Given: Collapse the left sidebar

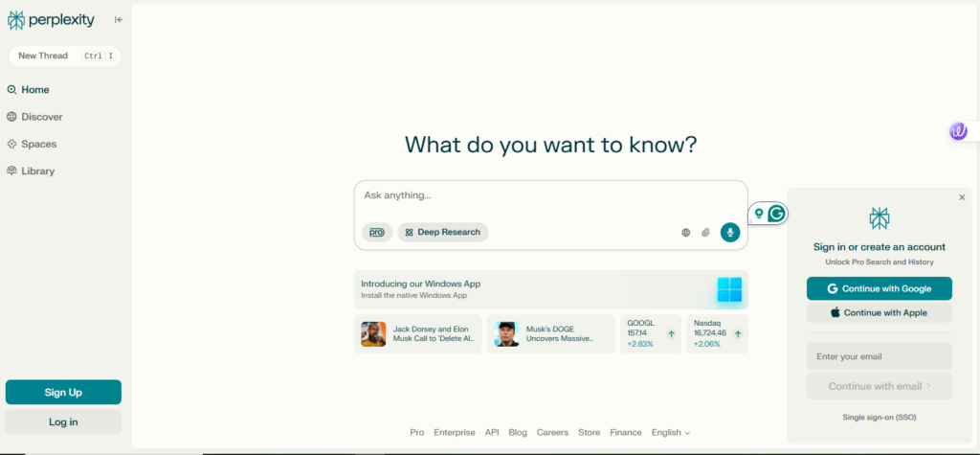Looking at the screenshot, I should [x=119, y=19].
